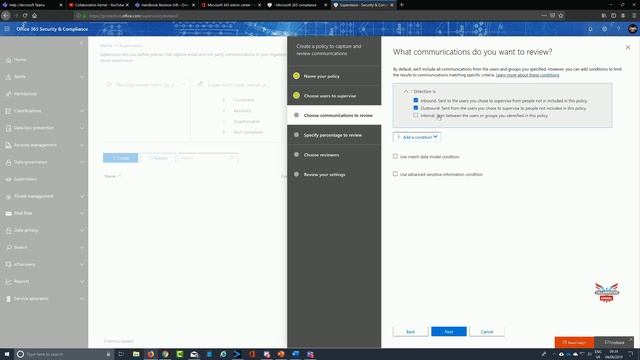This screenshot has width=640, height=360.
Task: Switch to the Microsoft Teams help tab
Action: (x=32, y=5)
